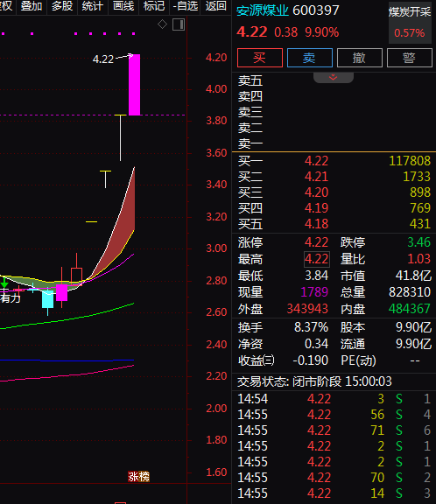Screen dimensions: 436x504
Task: Click the boxed 最高 value 4.22
Action: [x=317, y=259]
